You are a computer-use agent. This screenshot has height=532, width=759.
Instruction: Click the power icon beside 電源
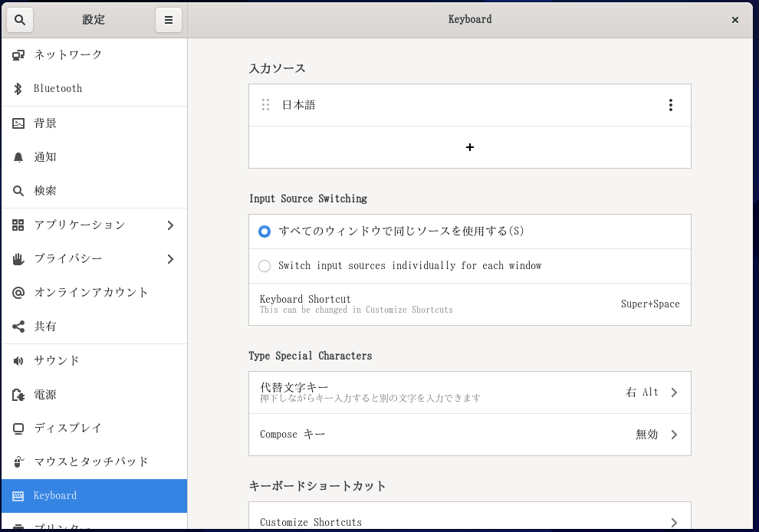(18, 395)
